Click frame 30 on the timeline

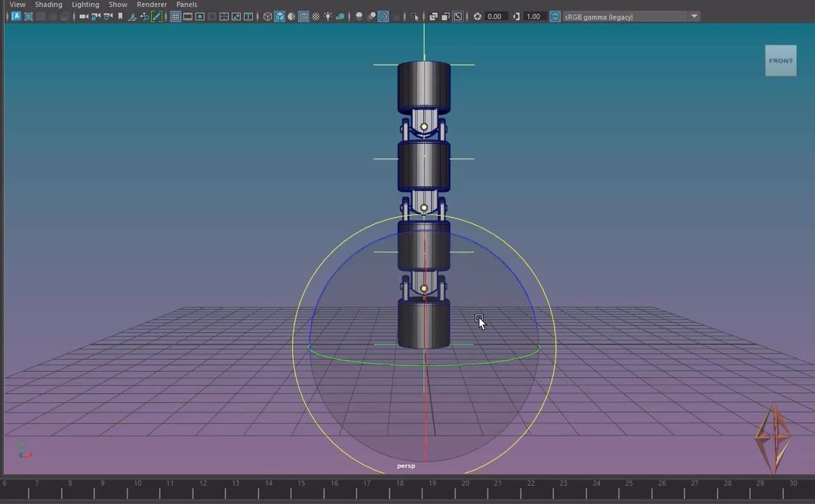tap(792, 483)
